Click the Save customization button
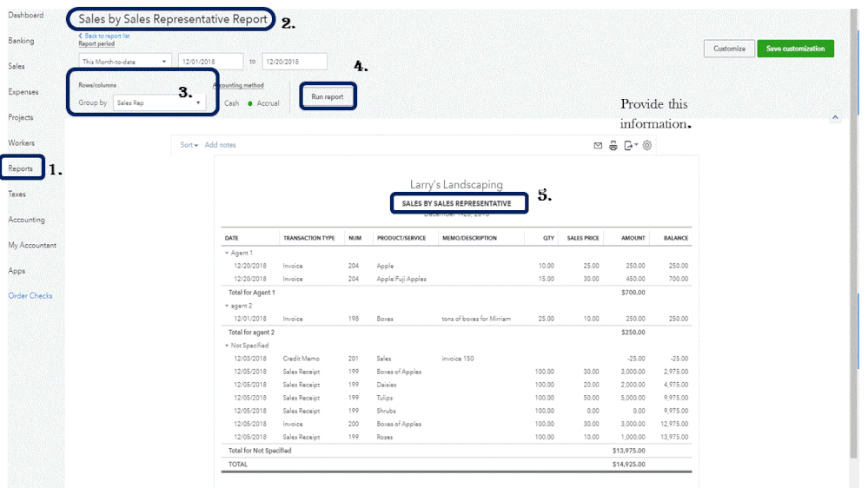868x488 pixels. pyautogui.click(x=796, y=49)
